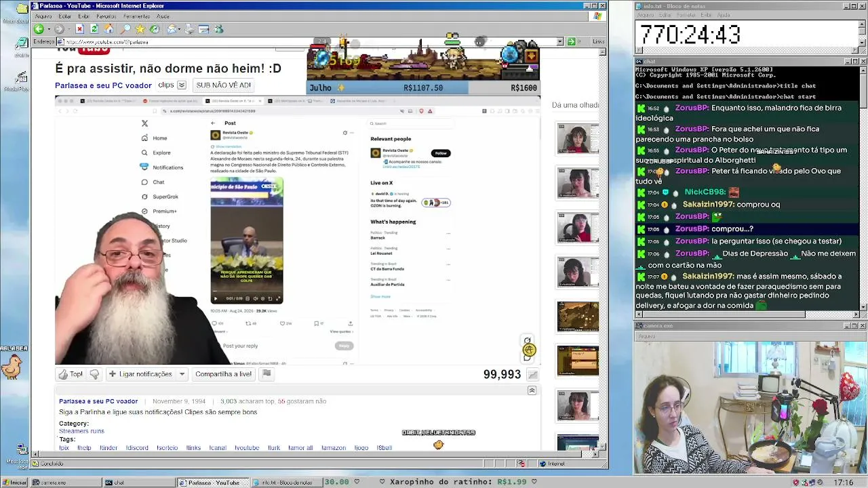The width and height of the screenshot is (868, 488).
Task: Flag the video with the flag icon
Action: pyautogui.click(x=267, y=373)
